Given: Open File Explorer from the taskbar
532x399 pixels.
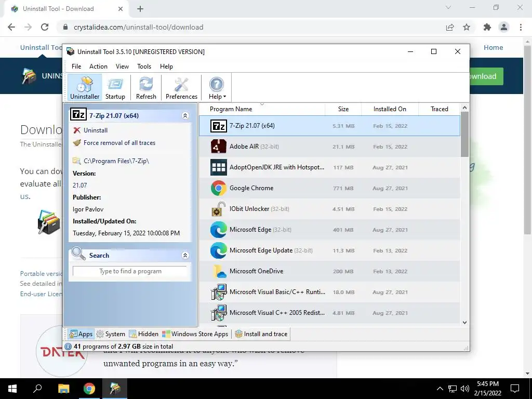Looking at the screenshot, I should click(63, 389).
